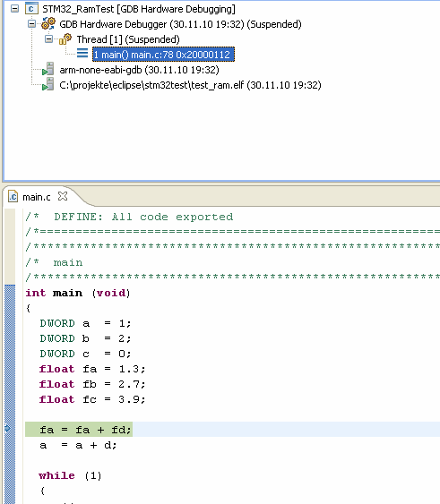Switch to the main.c editor tab

pyautogui.click(x=37, y=197)
